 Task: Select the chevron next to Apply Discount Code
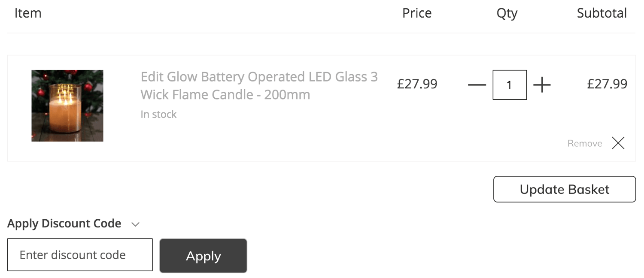[x=136, y=224]
